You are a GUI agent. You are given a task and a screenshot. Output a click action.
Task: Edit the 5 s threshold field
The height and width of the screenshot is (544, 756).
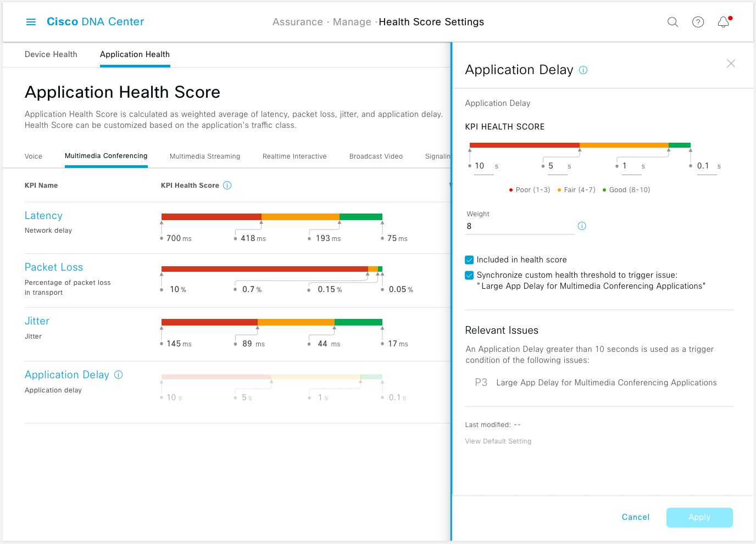[557, 166]
